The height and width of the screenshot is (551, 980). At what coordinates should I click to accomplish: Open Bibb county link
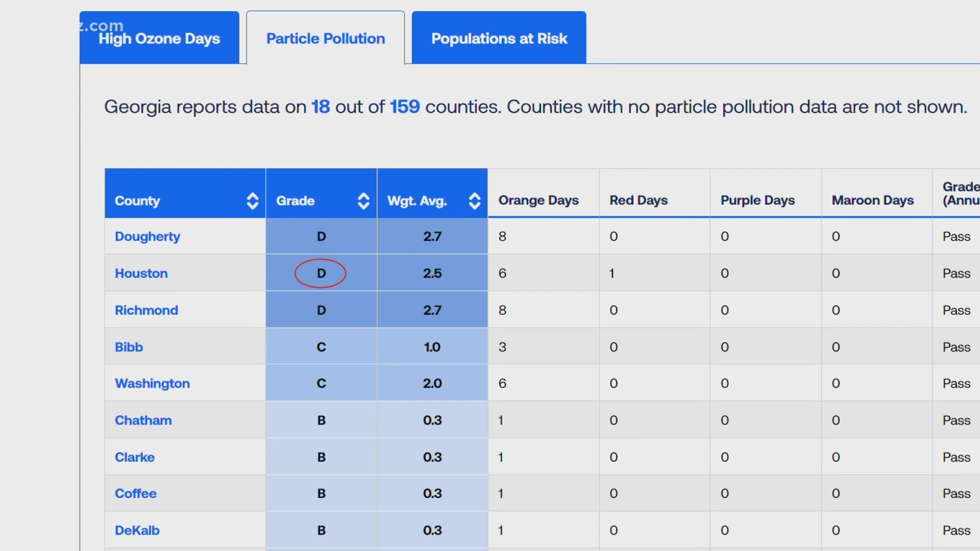129,347
